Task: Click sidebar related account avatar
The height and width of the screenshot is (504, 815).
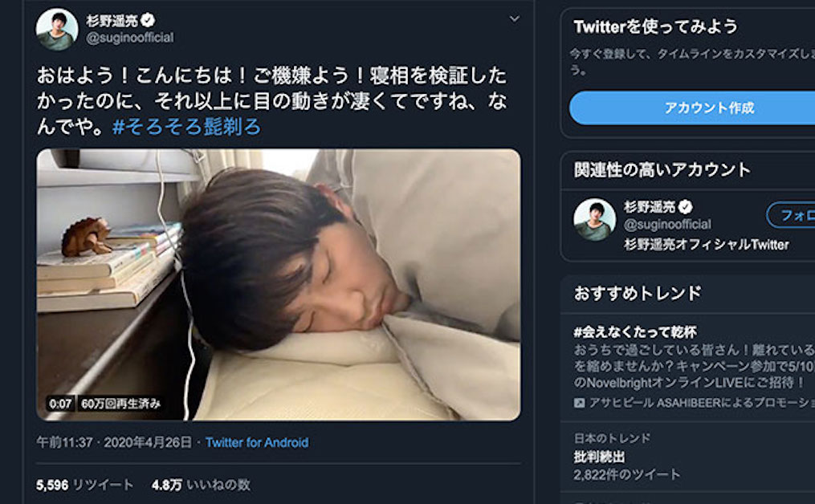Action: [594, 219]
